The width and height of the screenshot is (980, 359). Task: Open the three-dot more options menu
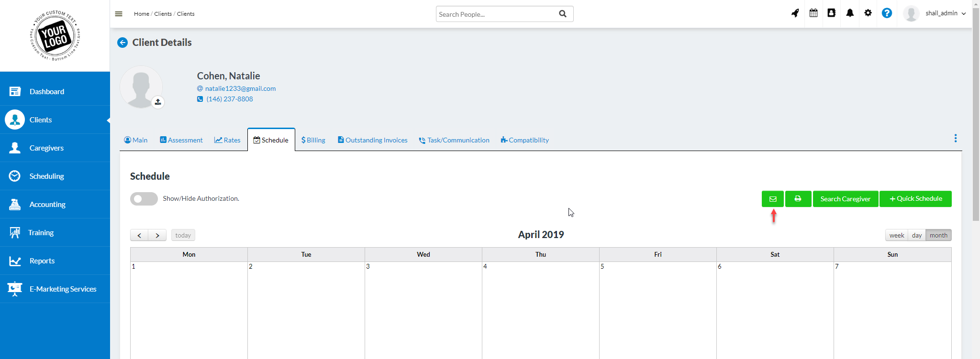(x=955, y=138)
